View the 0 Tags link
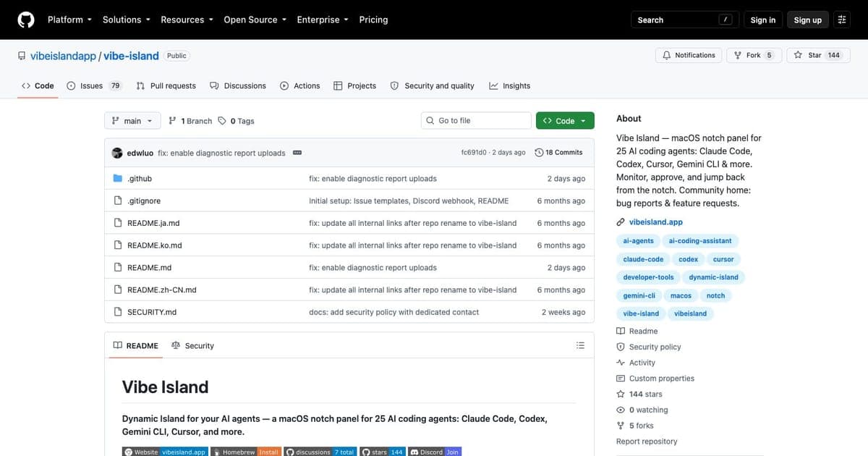 coord(237,121)
